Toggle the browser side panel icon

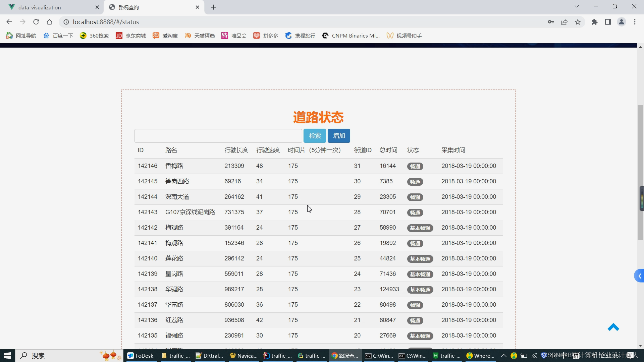point(608,22)
